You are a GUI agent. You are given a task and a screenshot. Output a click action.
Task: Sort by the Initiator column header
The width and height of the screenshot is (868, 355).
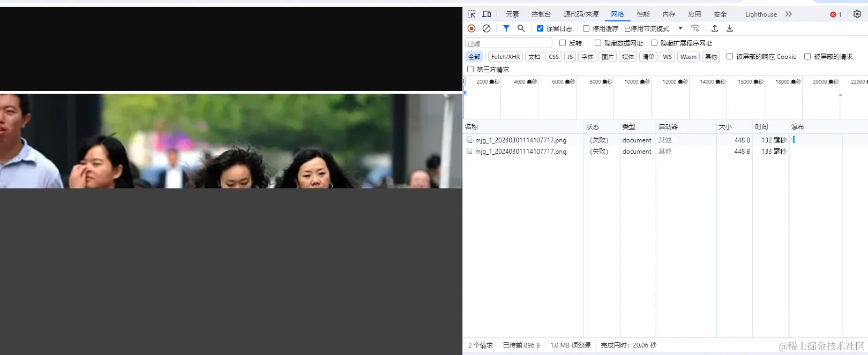686,127
